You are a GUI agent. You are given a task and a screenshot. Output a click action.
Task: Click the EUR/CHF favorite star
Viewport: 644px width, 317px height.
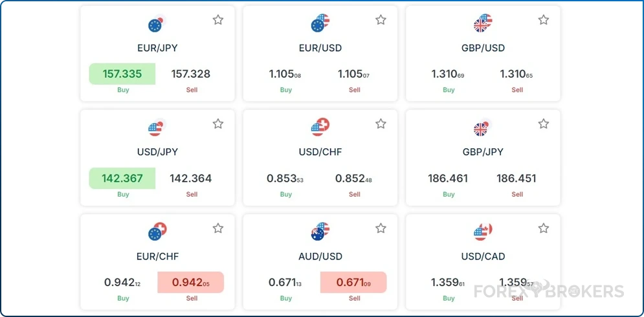218,228
